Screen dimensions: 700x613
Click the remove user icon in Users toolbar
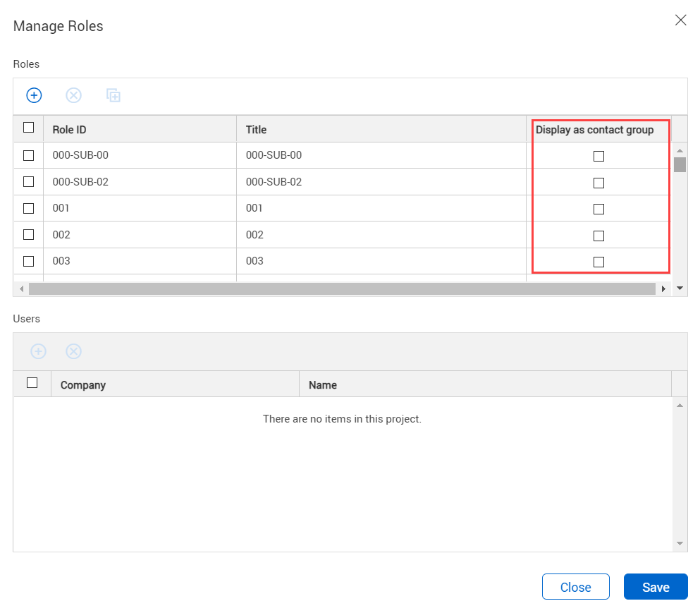pos(73,351)
